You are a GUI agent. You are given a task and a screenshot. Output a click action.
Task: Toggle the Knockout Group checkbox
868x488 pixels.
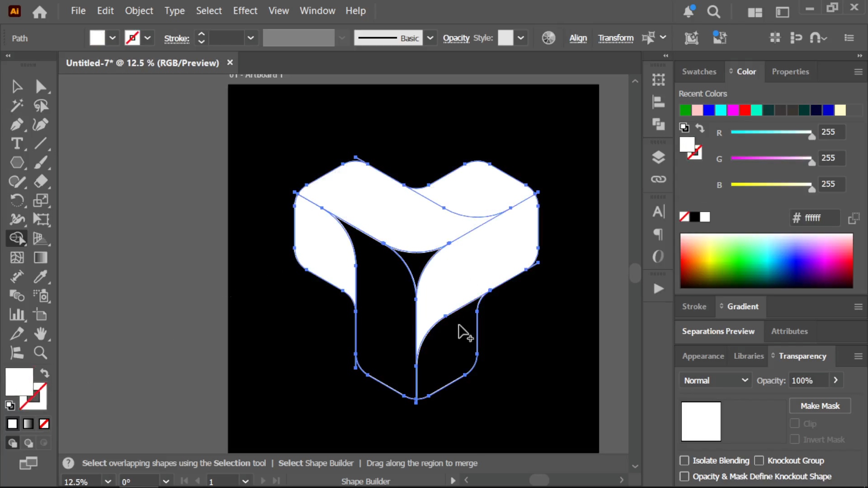point(759,460)
